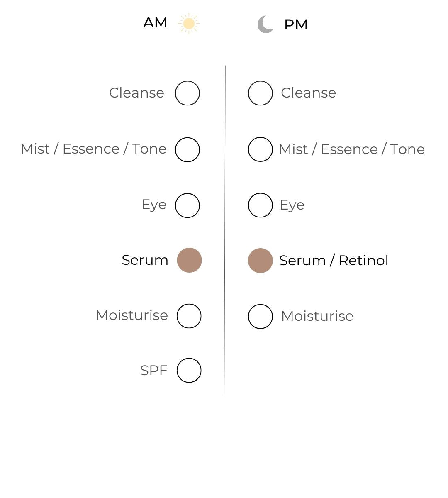This screenshot has width=448, height=498.
Task: Mark the PM Eye step circle
Action: pos(261,205)
